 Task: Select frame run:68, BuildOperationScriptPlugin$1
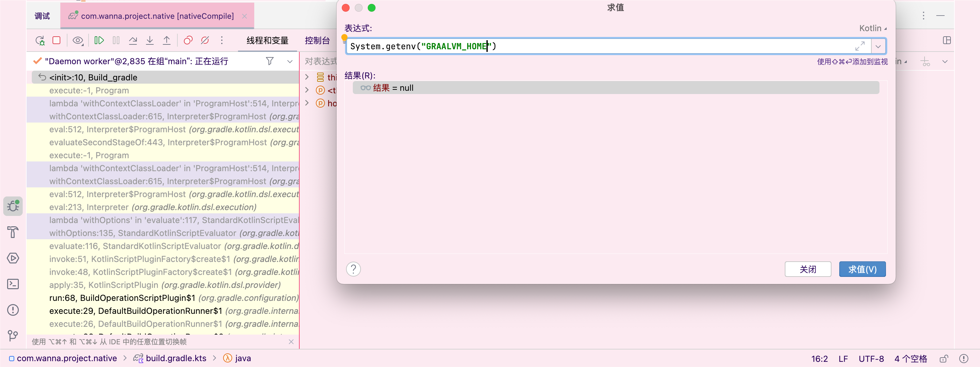(x=163, y=298)
